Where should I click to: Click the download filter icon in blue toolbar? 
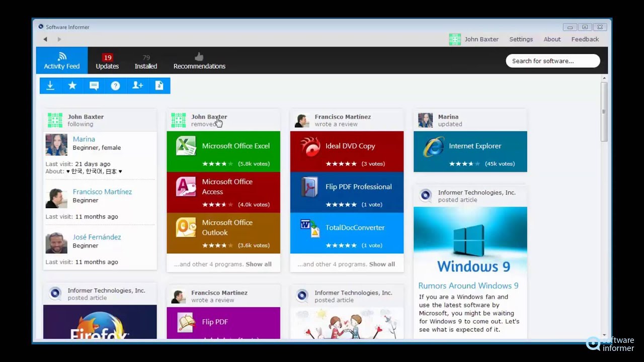pos(50,85)
